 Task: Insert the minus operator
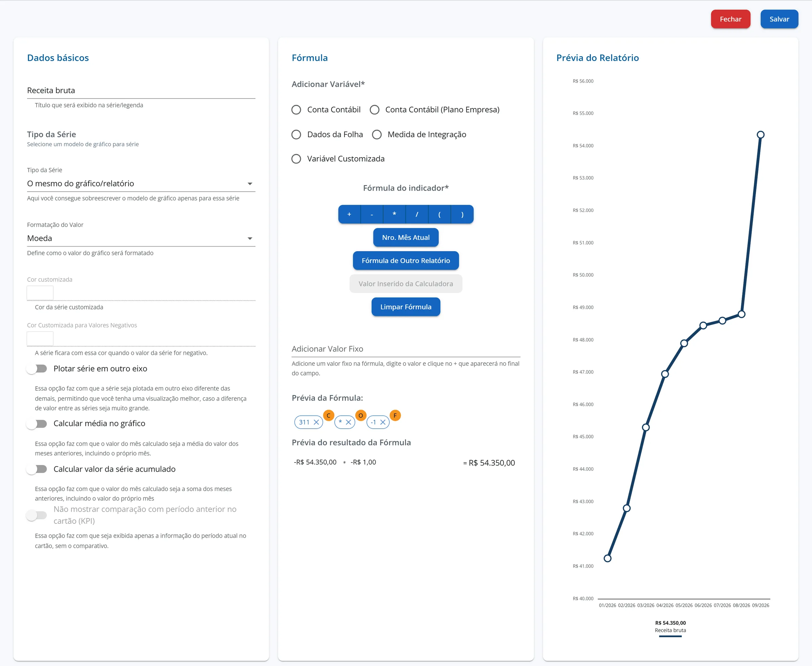(372, 214)
